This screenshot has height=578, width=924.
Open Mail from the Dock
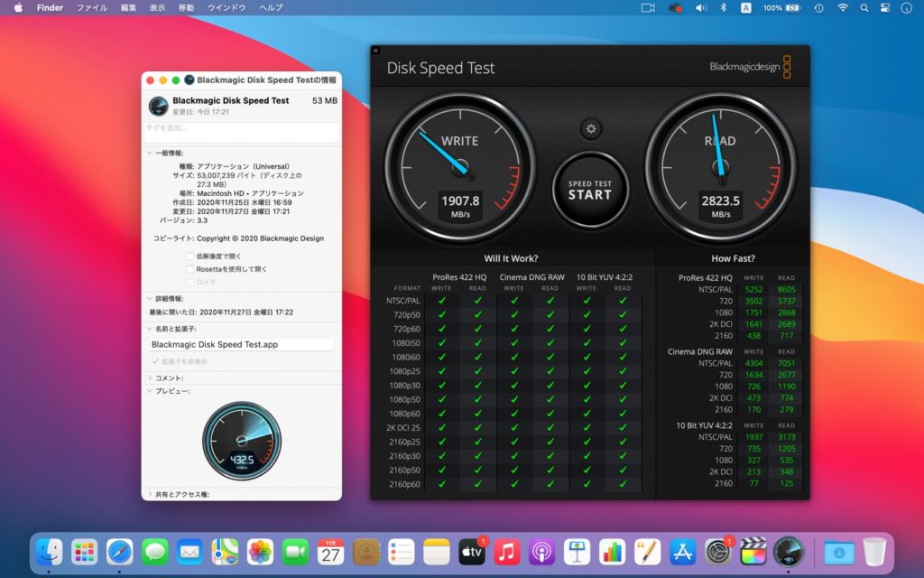tap(189, 552)
